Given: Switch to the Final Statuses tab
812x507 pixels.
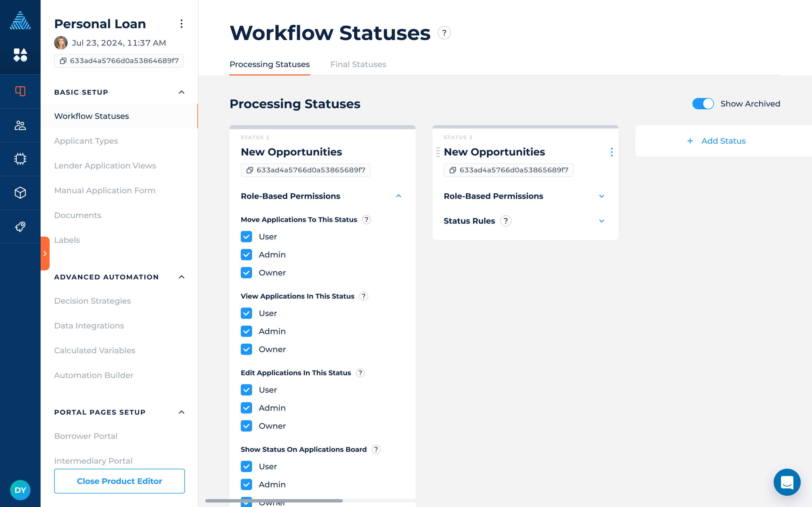Looking at the screenshot, I should pos(358,65).
